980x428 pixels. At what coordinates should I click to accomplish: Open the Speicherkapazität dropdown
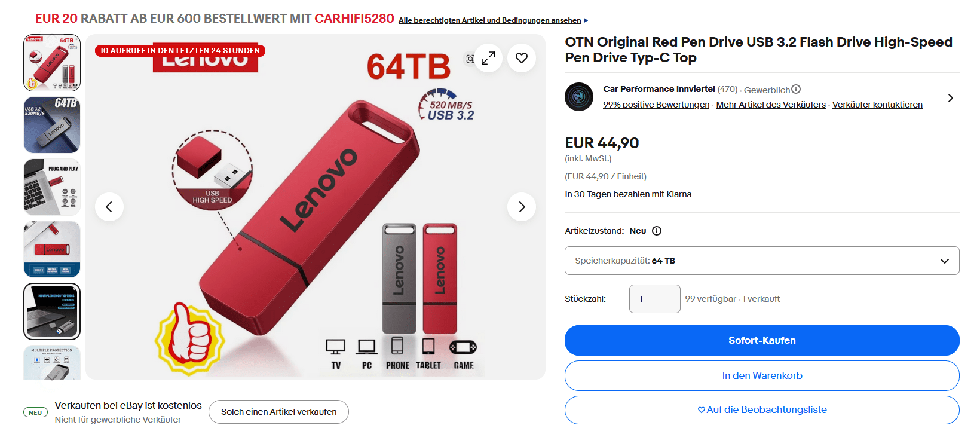tap(762, 261)
